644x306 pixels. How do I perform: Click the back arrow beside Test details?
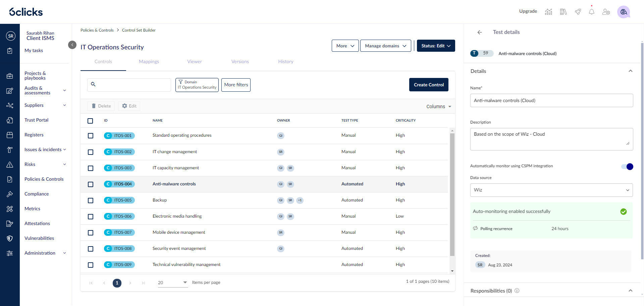point(480,32)
